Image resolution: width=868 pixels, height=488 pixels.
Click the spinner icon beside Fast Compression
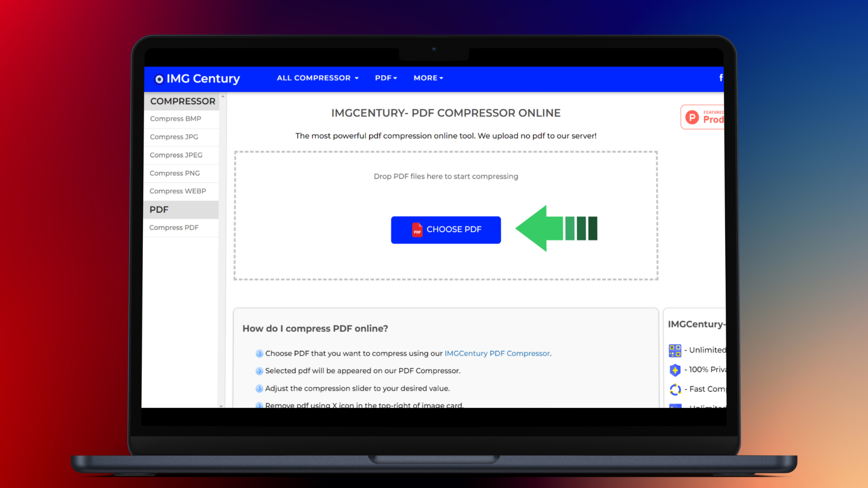[675, 389]
